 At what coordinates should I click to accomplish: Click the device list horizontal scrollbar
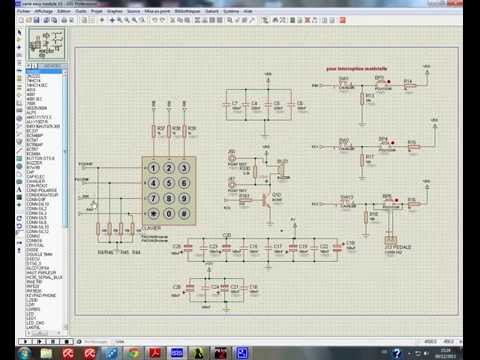click(43, 333)
